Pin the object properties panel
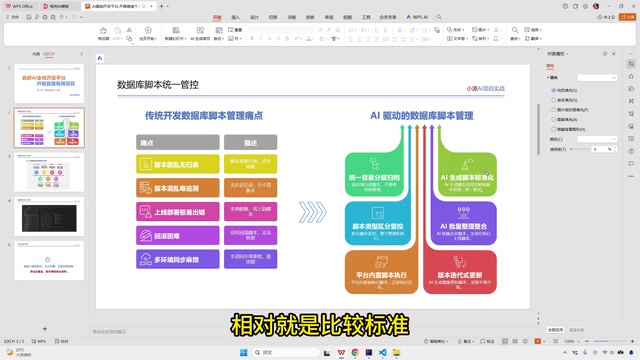 605,53
